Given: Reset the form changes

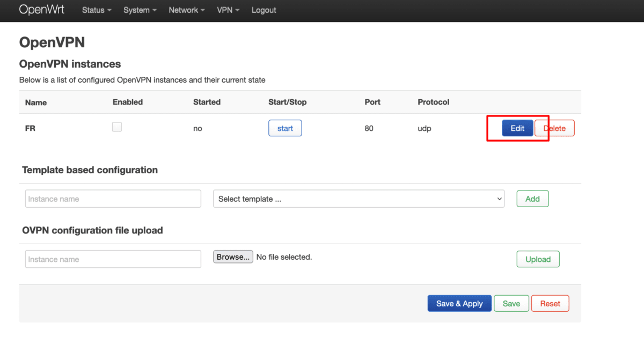Looking at the screenshot, I should 550,304.
